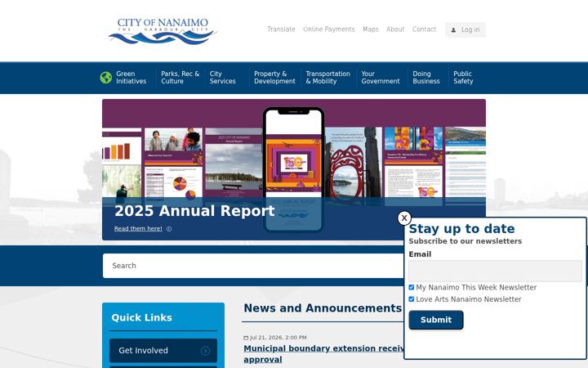Click the Read them here link
The image size is (588, 368).
[x=138, y=229]
